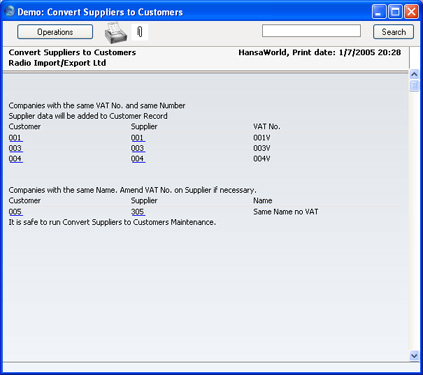Viewport: 423px width, 375px height.
Task: Open attachments with the paperclip icon
Action: [140, 32]
